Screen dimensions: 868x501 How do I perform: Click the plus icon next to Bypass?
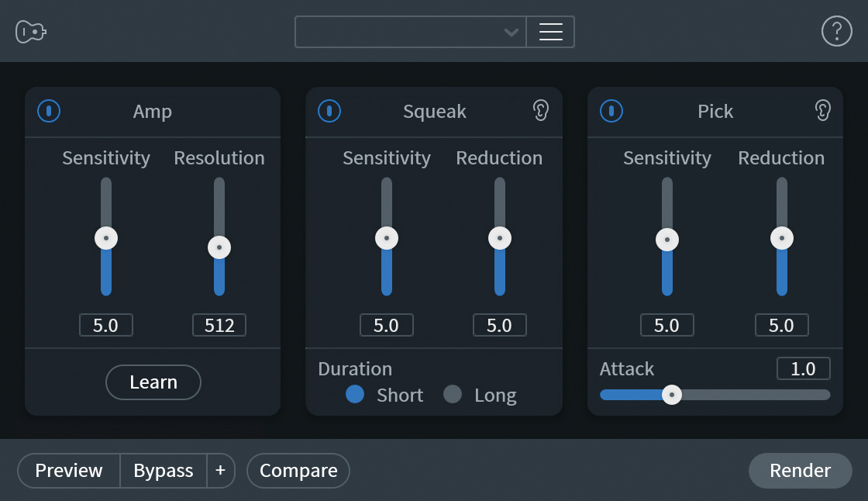(220, 470)
